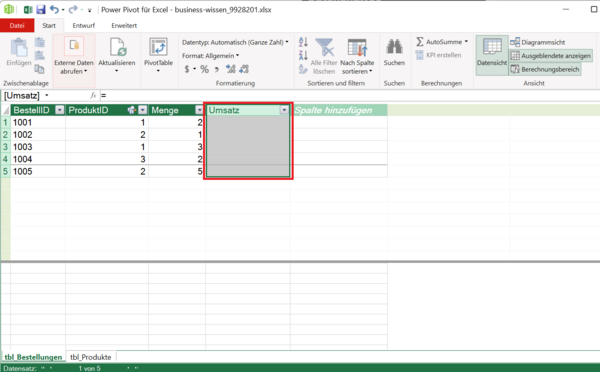This screenshot has height=372, width=600.
Task: Open the Datei tab
Action: coord(17,26)
